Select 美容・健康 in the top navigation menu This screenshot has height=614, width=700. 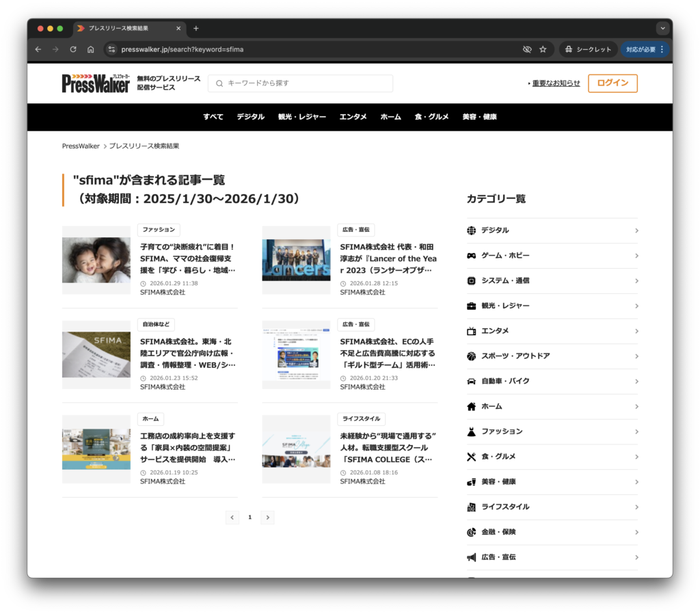coord(479,117)
